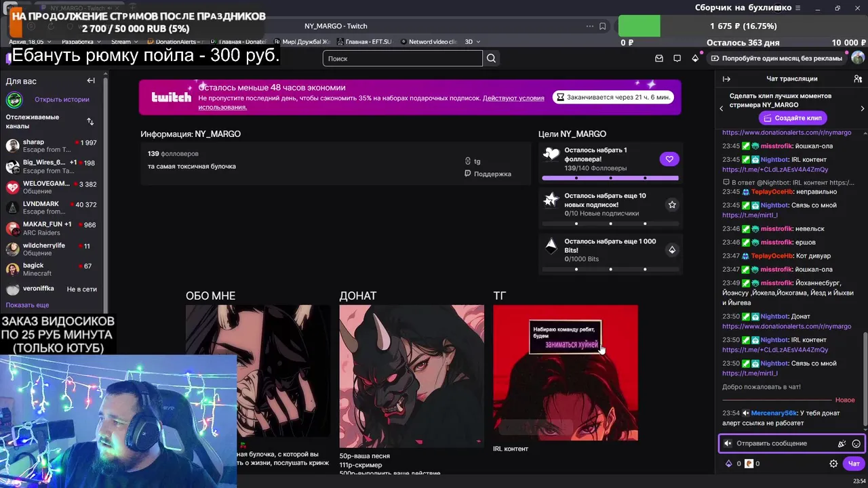Open the emote picker smiley icon
Screen dimensions: 868x488
856,443
